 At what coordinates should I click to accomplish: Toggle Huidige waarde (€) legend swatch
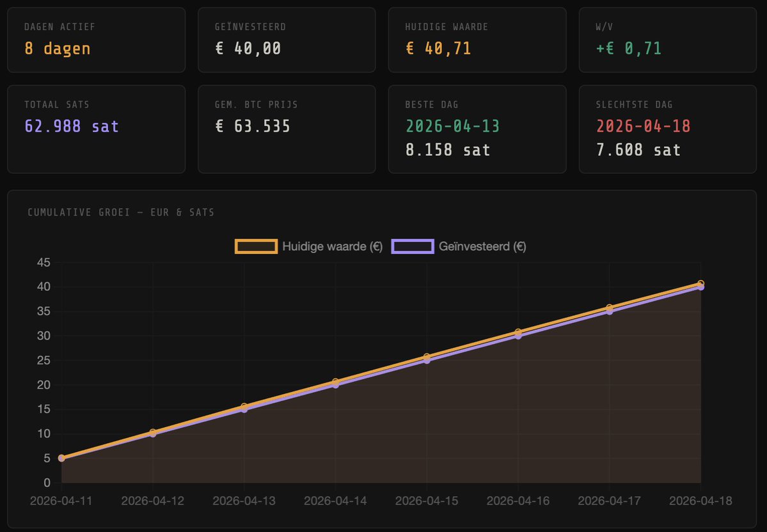point(257,246)
